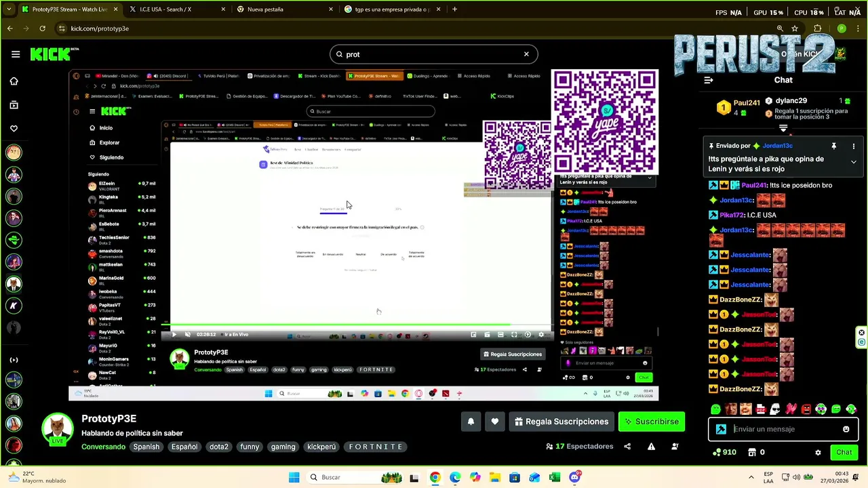868x488 pixels.
Task: Go back in browser history
Action: pos(9,28)
